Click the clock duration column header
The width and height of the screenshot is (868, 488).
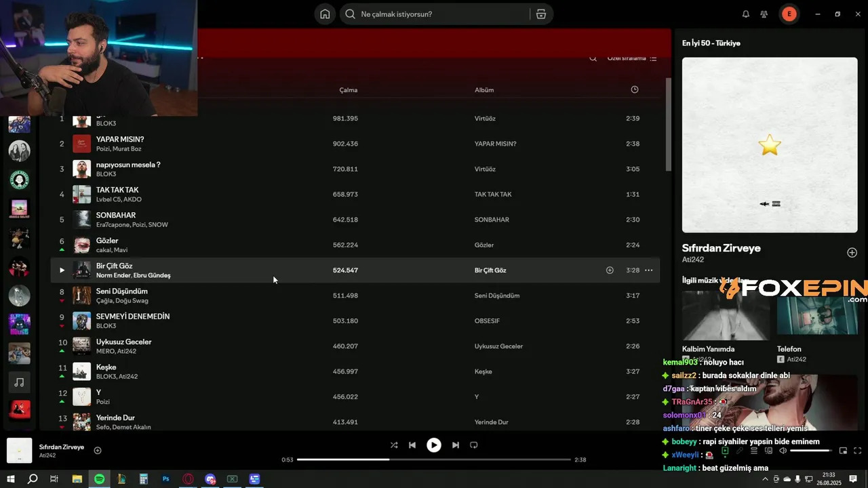(x=635, y=89)
